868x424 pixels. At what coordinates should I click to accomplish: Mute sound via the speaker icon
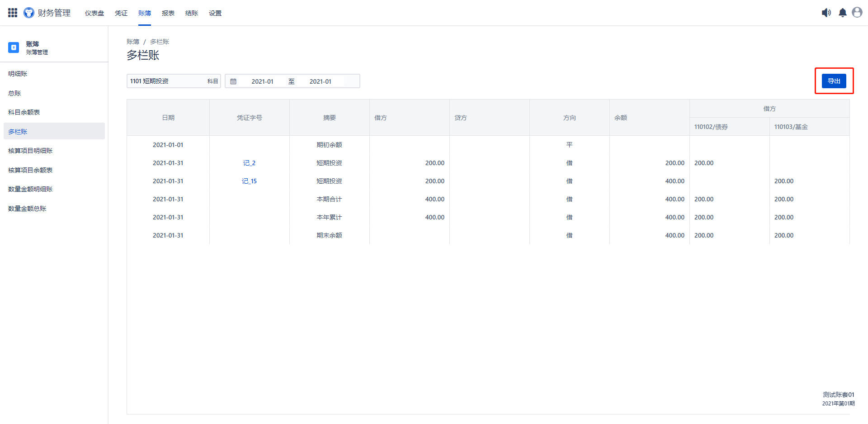[x=826, y=13]
